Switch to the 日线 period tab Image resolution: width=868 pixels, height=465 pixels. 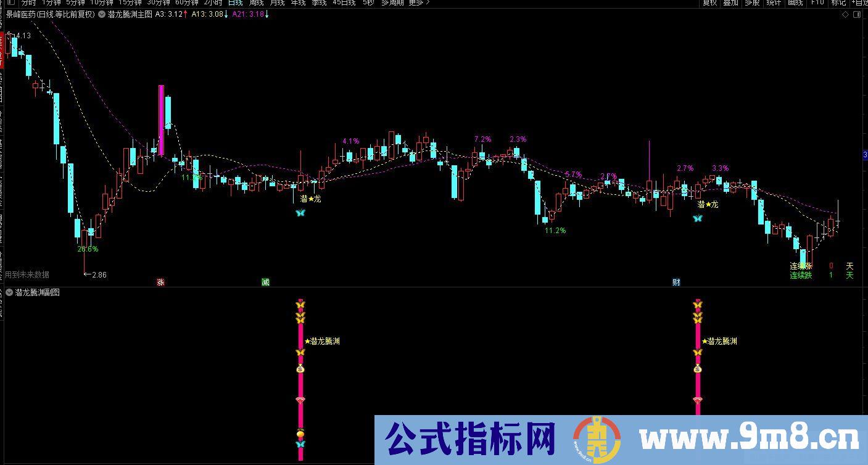[236, 2]
